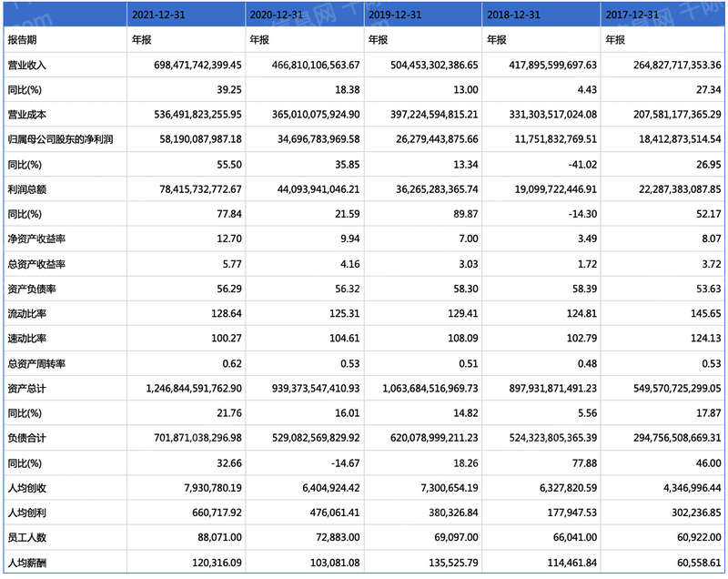Click liabilities value 294,756,508,669.31
The width and height of the screenshot is (728, 579).
coord(677,438)
